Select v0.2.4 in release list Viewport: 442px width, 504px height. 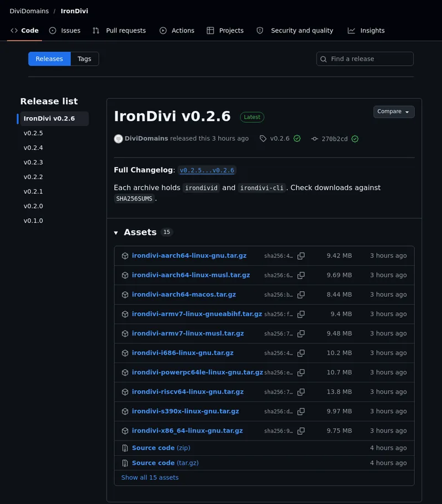pyautogui.click(x=33, y=148)
